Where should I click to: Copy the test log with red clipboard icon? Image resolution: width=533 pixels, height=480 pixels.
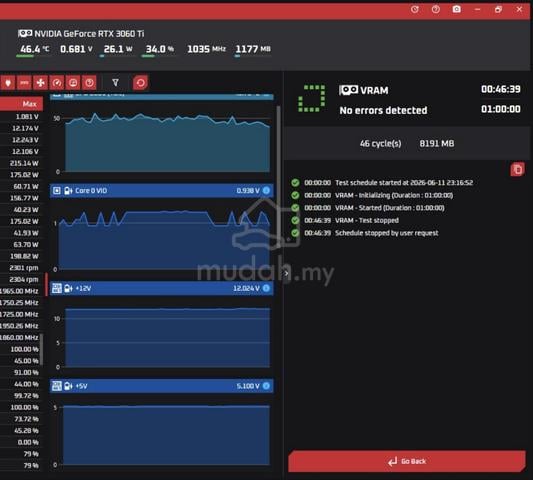[517, 169]
